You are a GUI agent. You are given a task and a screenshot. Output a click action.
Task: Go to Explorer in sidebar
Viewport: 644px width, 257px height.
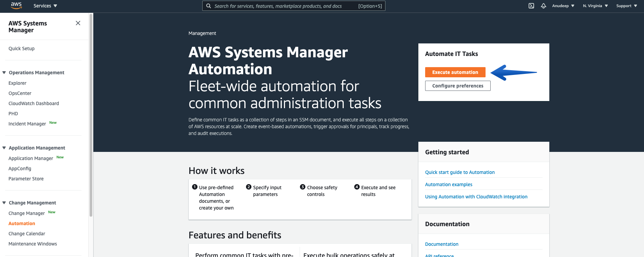17,83
